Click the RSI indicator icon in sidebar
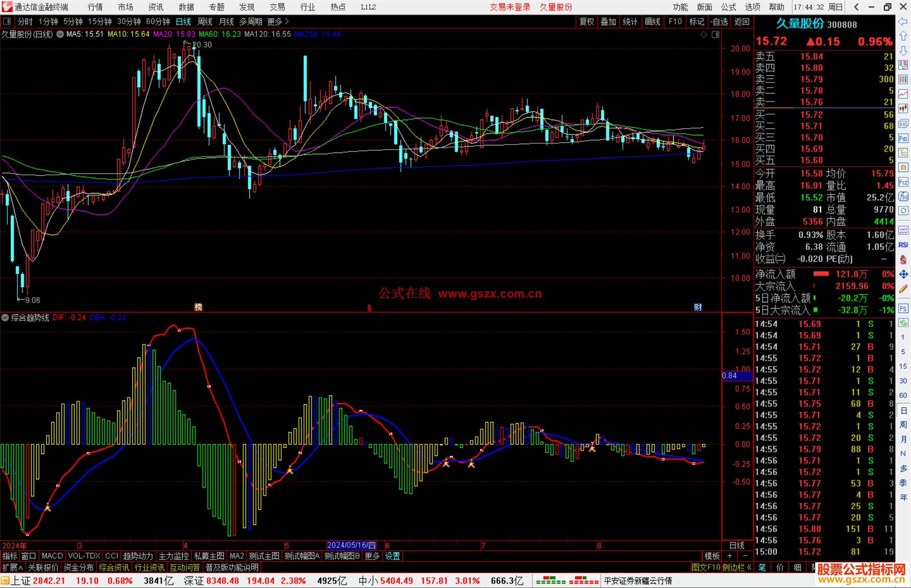 click(903, 245)
